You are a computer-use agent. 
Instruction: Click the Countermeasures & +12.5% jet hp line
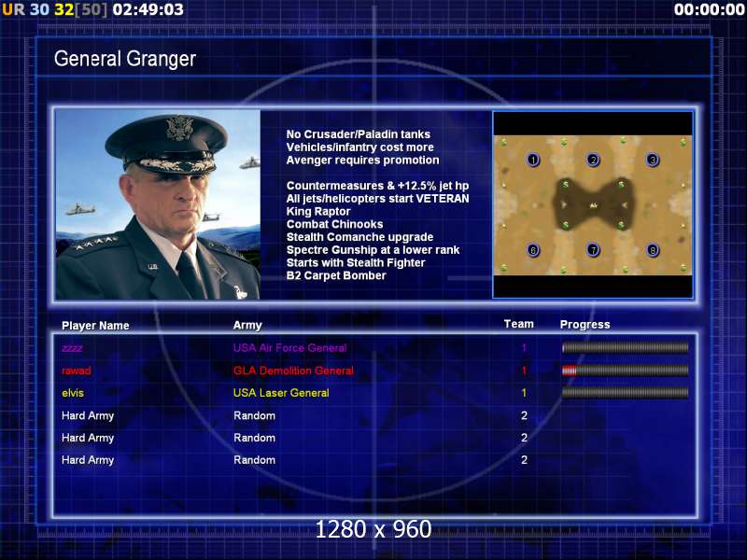click(x=377, y=186)
